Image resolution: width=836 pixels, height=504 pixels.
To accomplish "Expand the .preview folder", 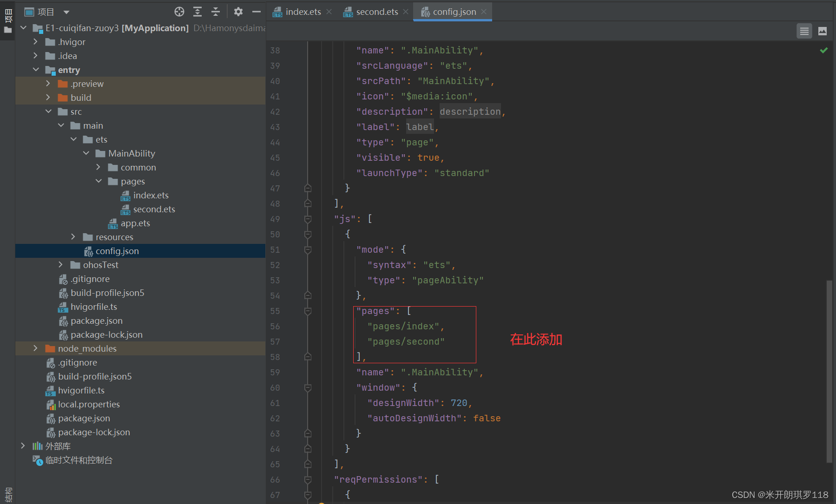I will click(48, 84).
